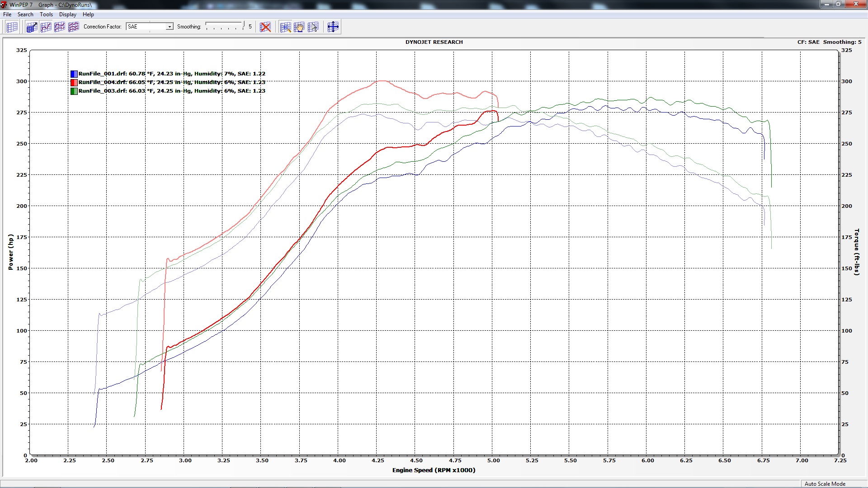Click the Torque (ft-lbs) axis label

pos(856,252)
